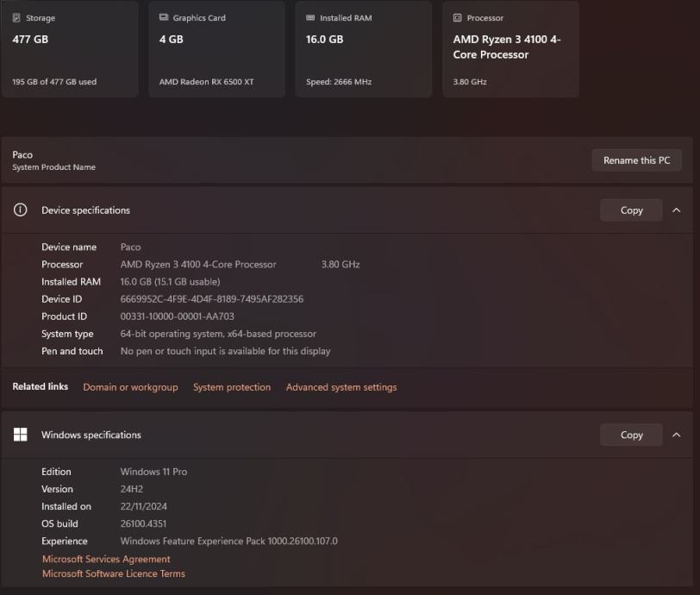The width and height of the screenshot is (700, 595).
Task: Copy the Device specifications details
Action: [631, 210]
